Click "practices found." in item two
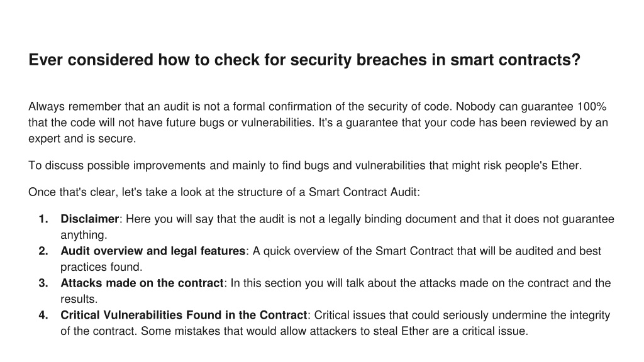 (x=101, y=266)
